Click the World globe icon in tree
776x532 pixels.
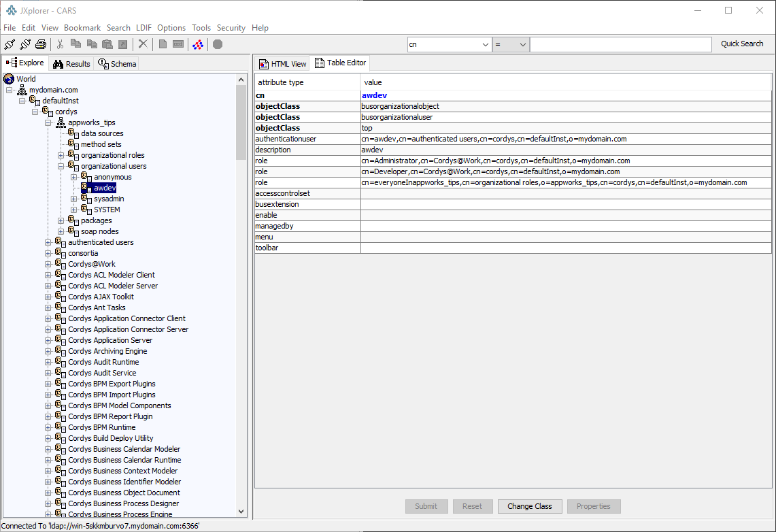coord(9,79)
